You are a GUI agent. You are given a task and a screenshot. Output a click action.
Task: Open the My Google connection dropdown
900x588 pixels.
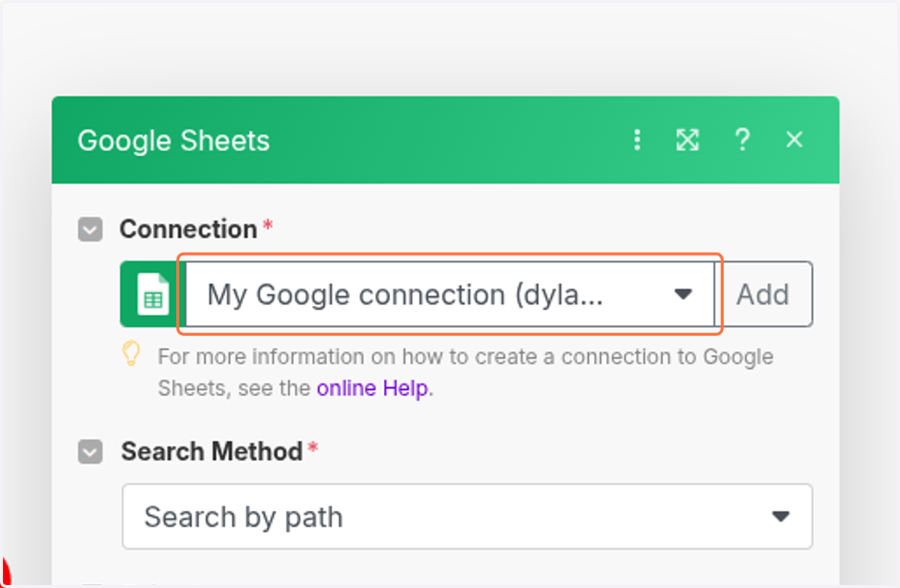(x=450, y=294)
